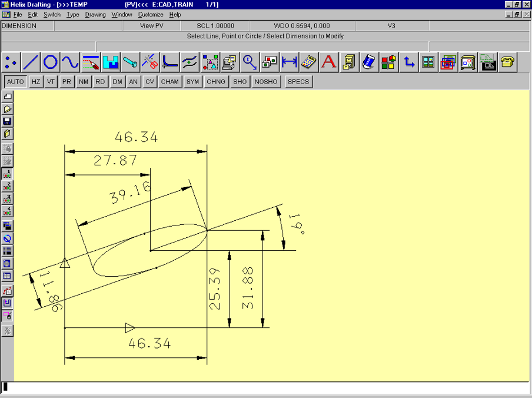Click the scissors trim tool icon
The height and width of the screenshot is (398, 532).
point(150,62)
